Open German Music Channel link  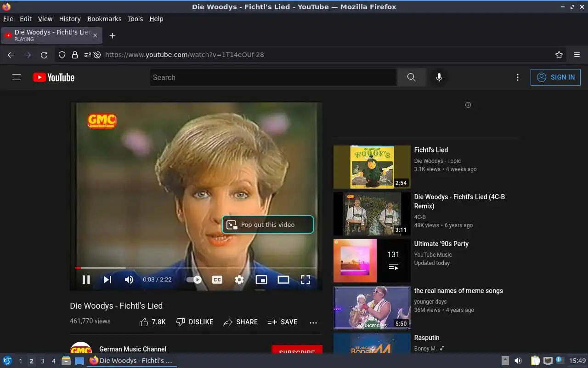tap(133, 349)
